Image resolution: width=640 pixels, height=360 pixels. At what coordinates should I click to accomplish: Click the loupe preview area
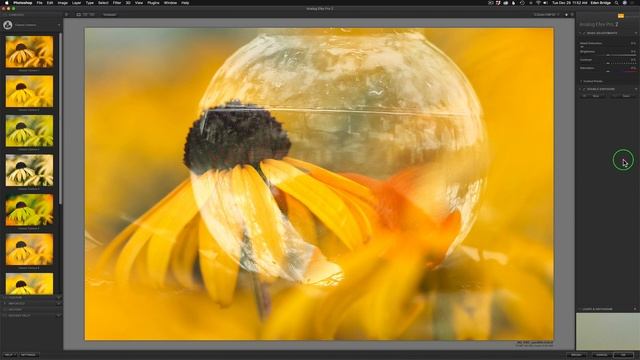click(x=607, y=331)
